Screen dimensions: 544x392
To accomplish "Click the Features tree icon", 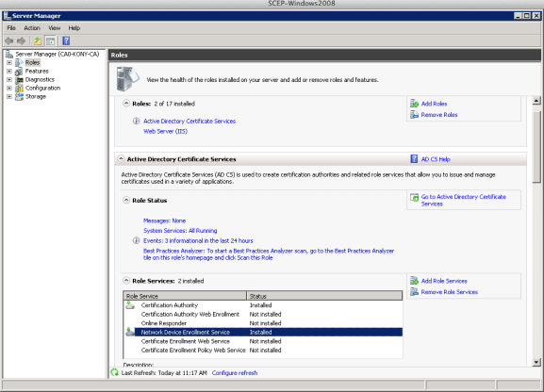I will click(x=19, y=71).
